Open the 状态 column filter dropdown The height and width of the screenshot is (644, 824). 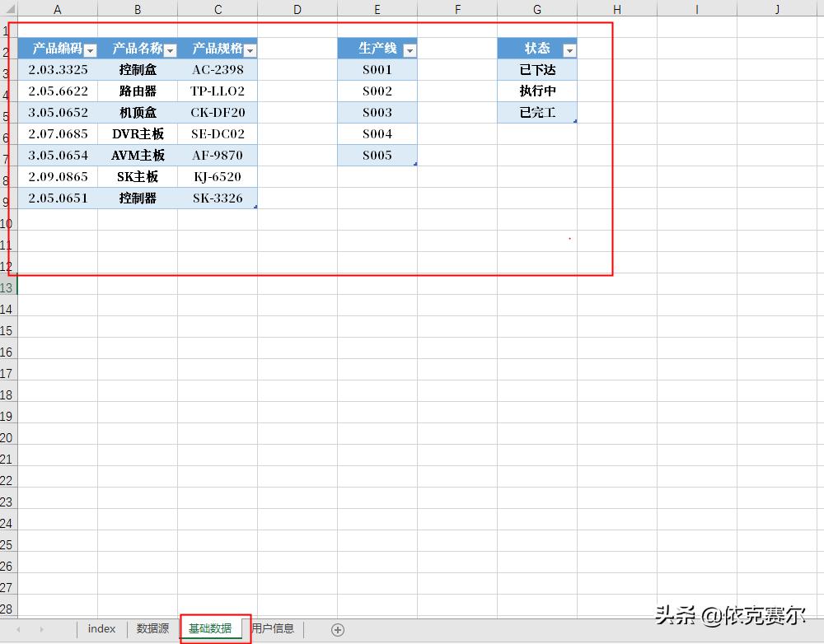click(569, 49)
